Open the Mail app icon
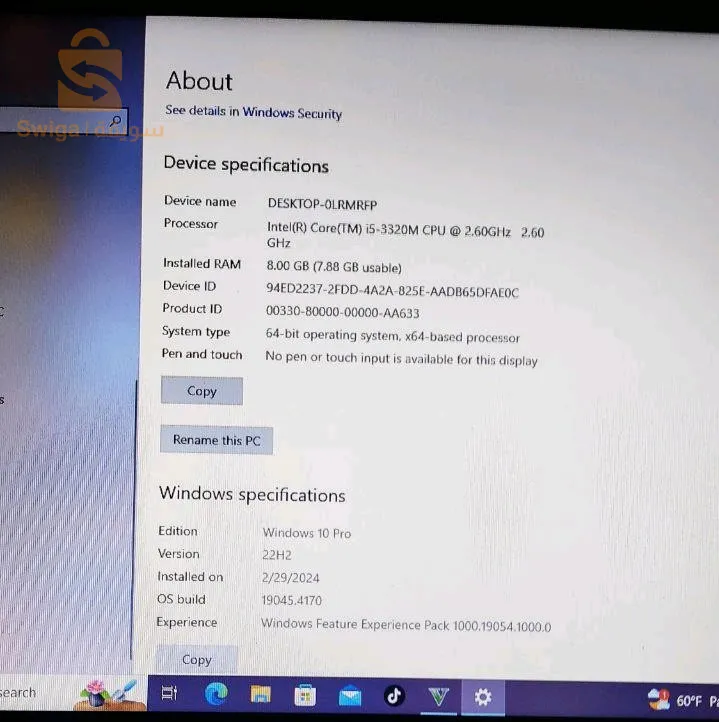The height and width of the screenshot is (722, 719). click(350, 696)
